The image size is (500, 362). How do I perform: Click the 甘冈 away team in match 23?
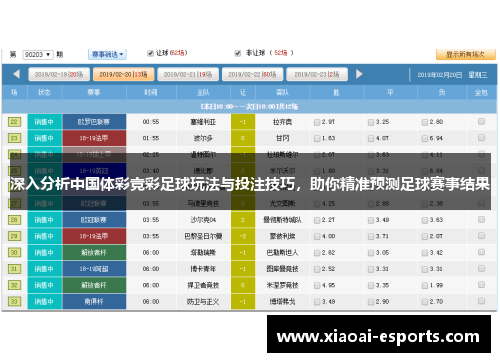pos(282,138)
